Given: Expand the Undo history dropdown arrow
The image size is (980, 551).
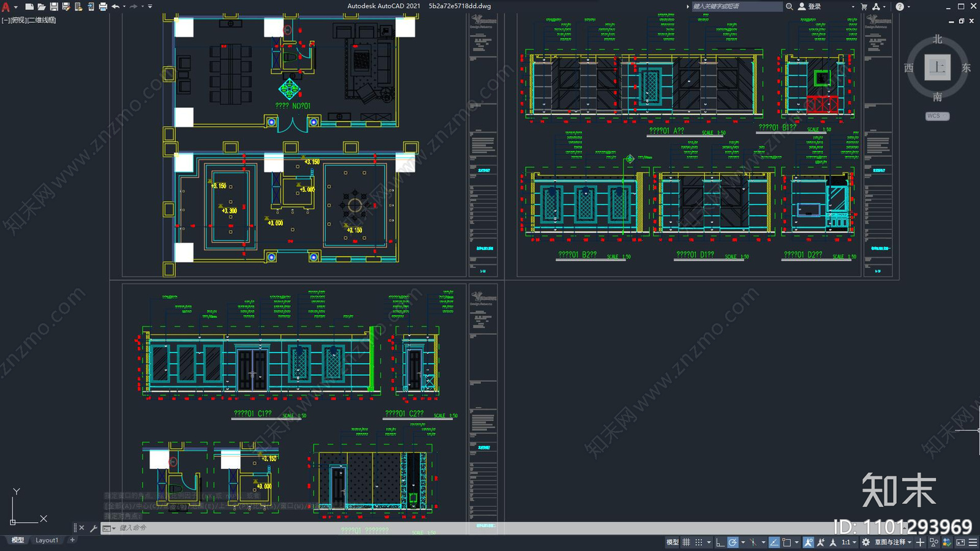Looking at the screenshot, I should pos(124,7).
